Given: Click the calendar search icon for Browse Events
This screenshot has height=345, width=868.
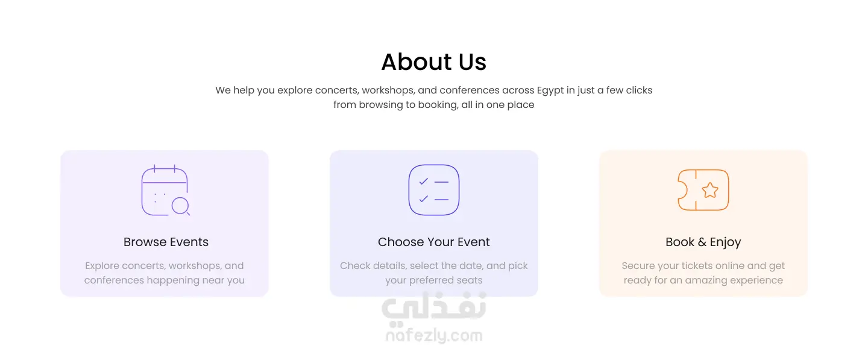Looking at the screenshot, I should coord(165,189).
